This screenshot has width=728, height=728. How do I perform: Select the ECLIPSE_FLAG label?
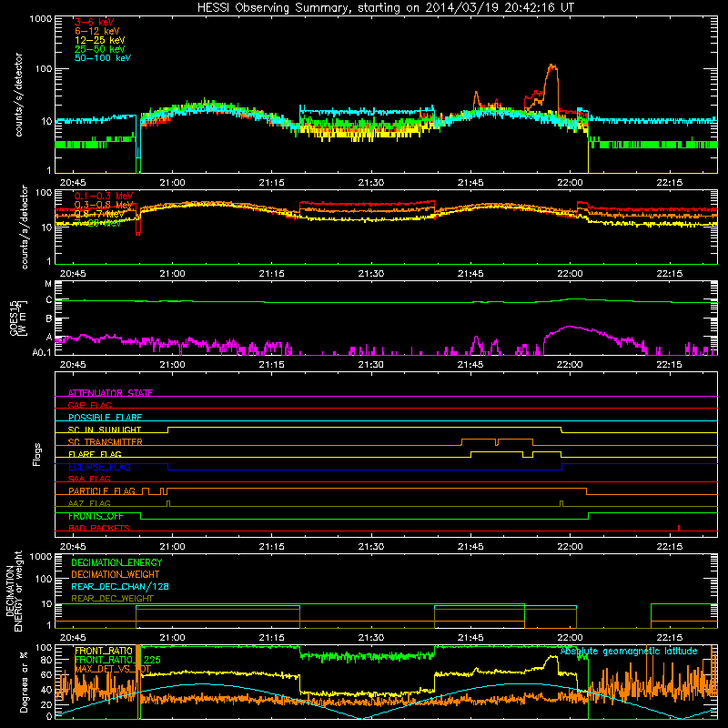click(x=99, y=467)
